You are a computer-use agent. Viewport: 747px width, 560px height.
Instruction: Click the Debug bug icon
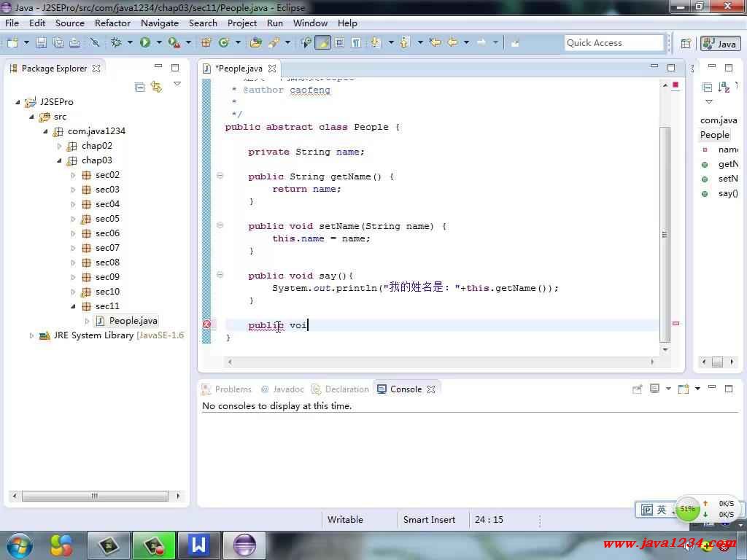(116, 43)
